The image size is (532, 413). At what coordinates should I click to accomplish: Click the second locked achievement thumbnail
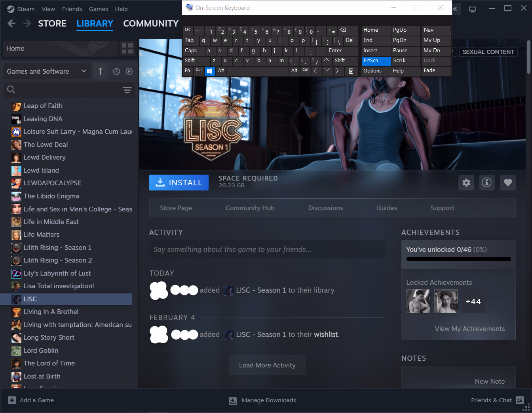coord(446,301)
